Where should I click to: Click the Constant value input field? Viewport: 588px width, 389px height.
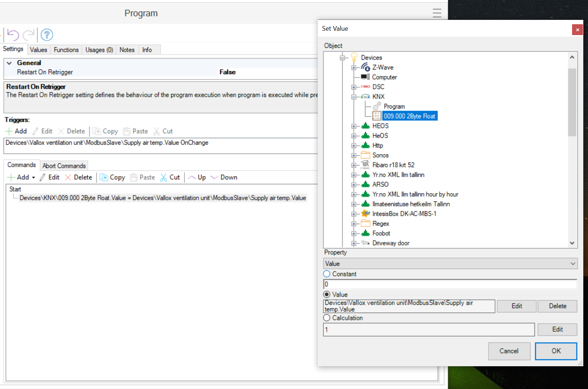tap(450, 284)
